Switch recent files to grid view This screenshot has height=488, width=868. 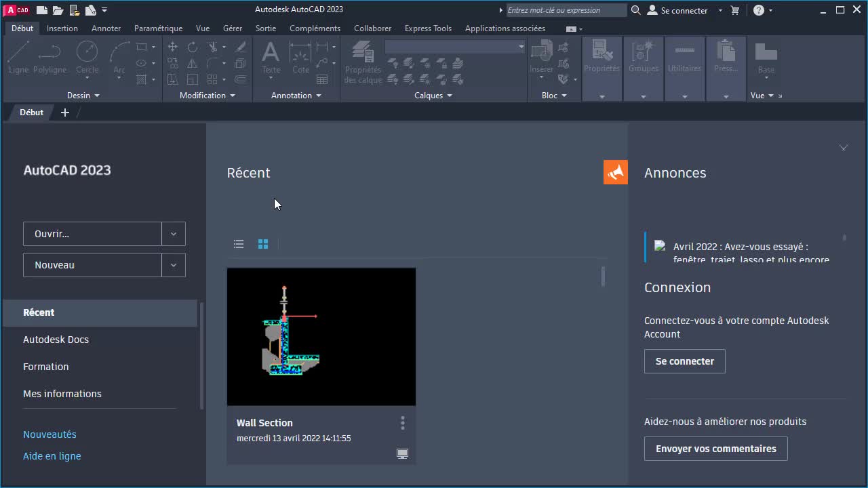pyautogui.click(x=263, y=244)
